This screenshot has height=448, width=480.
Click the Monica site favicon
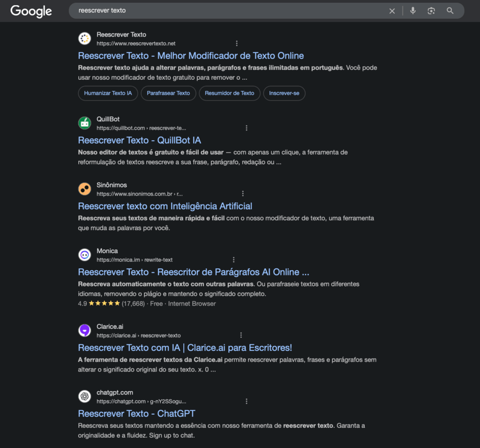click(x=84, y=255)
